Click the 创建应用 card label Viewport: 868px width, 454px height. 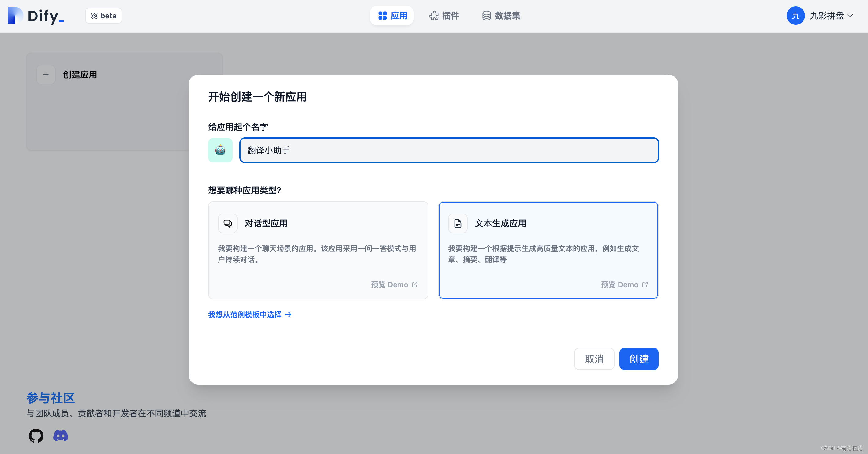pyautogui.click(x=80, y=75)
